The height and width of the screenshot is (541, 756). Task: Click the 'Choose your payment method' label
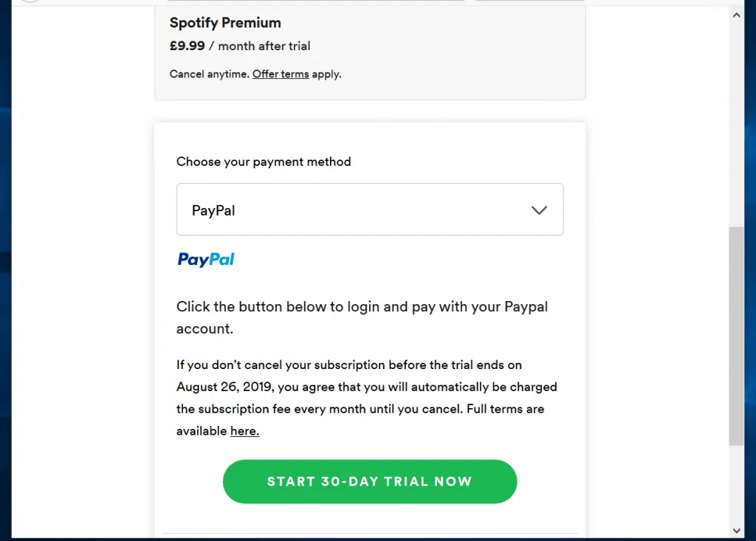click(x=264, y=162)
